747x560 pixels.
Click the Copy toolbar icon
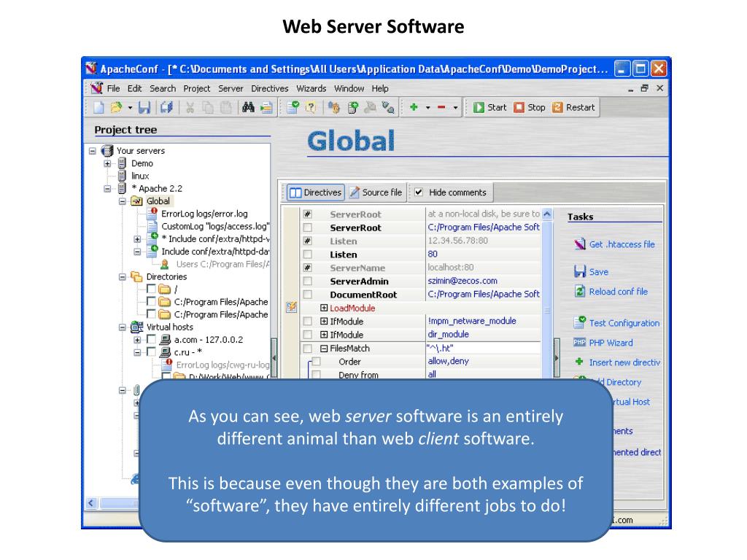[x=208, y=108]
